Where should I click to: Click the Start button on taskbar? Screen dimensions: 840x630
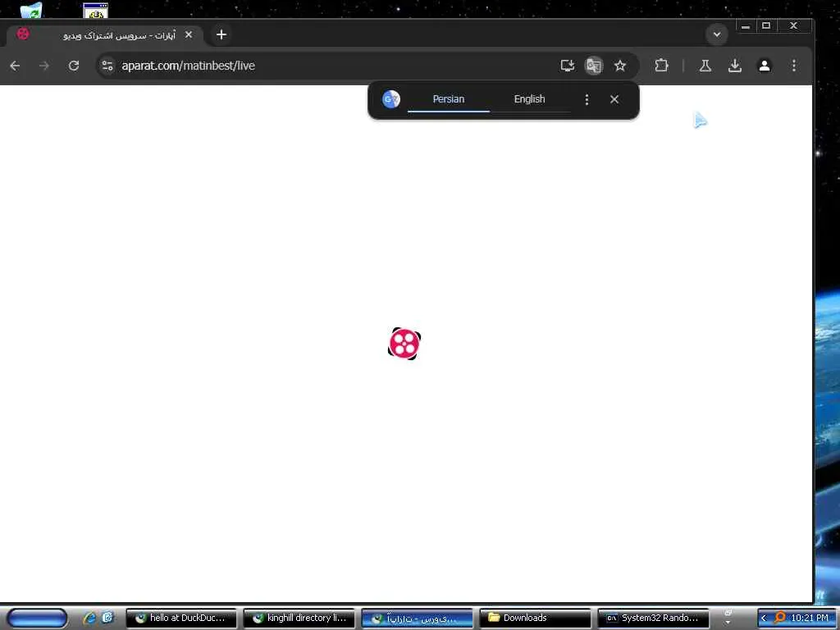point(37,618)
